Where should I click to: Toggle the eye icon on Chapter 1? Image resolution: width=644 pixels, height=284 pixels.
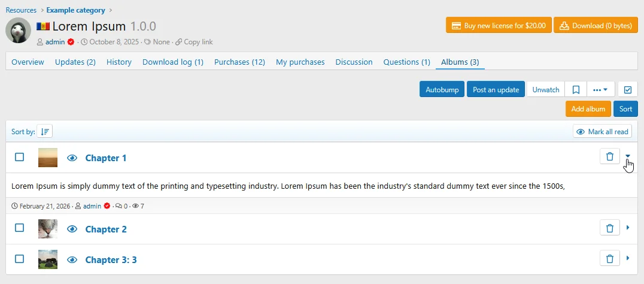[72, 158]
